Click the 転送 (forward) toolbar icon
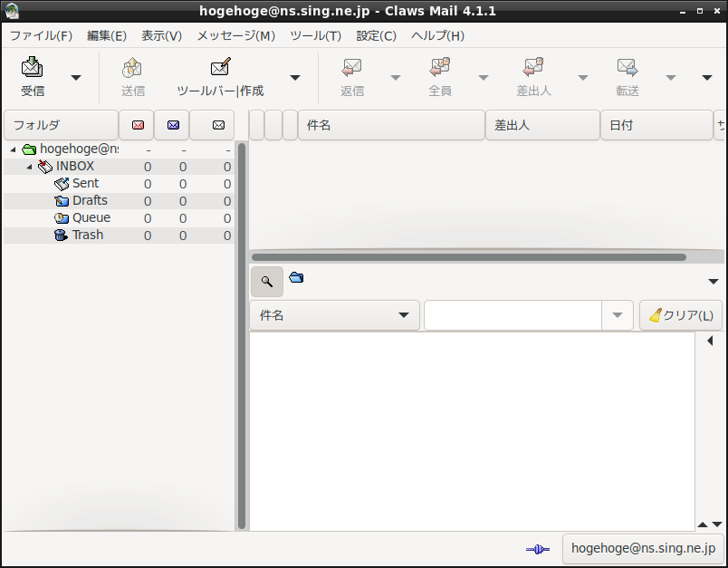Viewport: 728px width, 568px height. coord(627,67)
